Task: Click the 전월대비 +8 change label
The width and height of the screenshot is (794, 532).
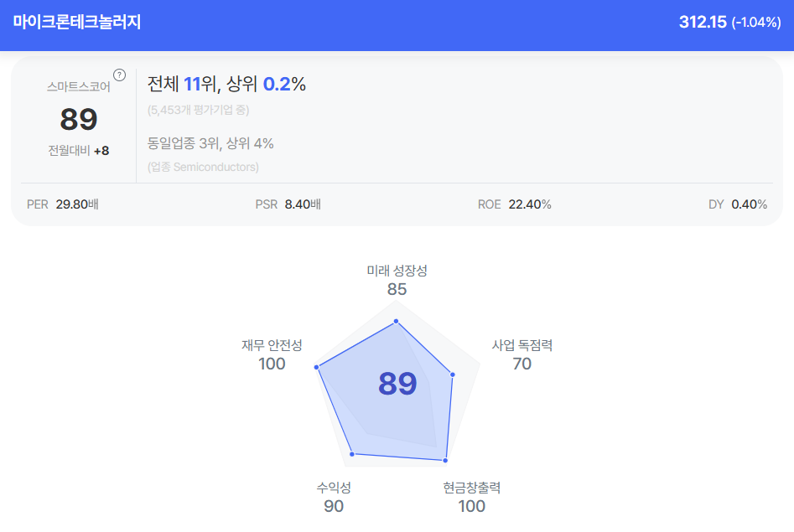Action: [79, 151]
